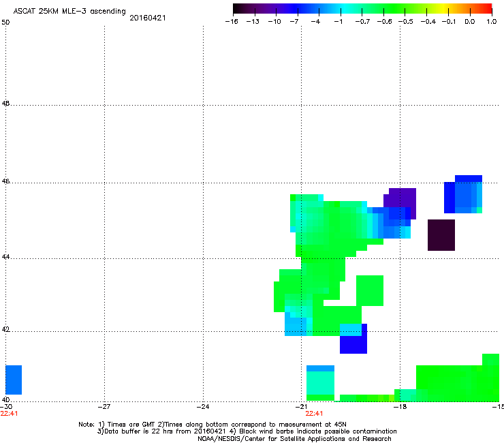Image resolution: width=504 pixels, height=443 pixels.
Task: Click the isolated green block right of 43N swath
Action: [370, 291]
